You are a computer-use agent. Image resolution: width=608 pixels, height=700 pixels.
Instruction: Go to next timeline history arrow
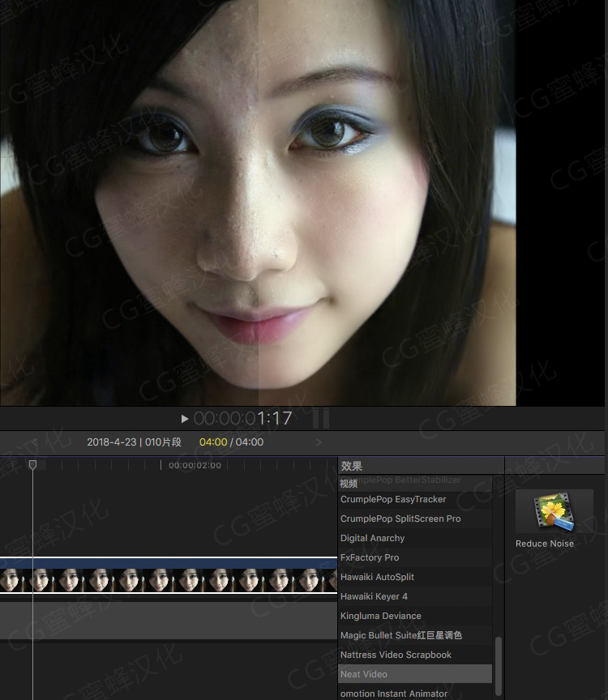point(319,442)
